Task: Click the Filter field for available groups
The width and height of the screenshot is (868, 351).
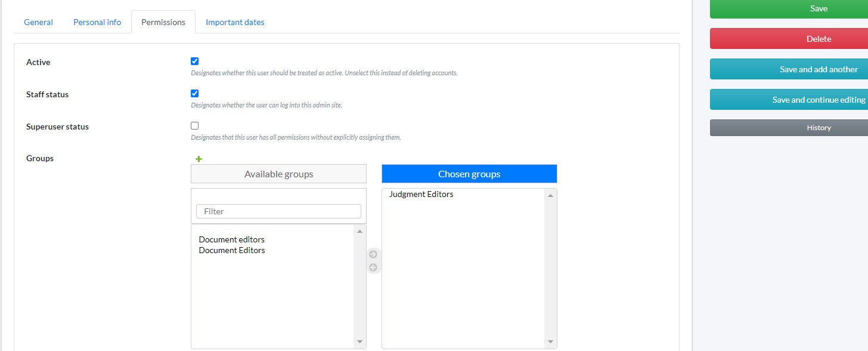Action: tap(278, 211)
